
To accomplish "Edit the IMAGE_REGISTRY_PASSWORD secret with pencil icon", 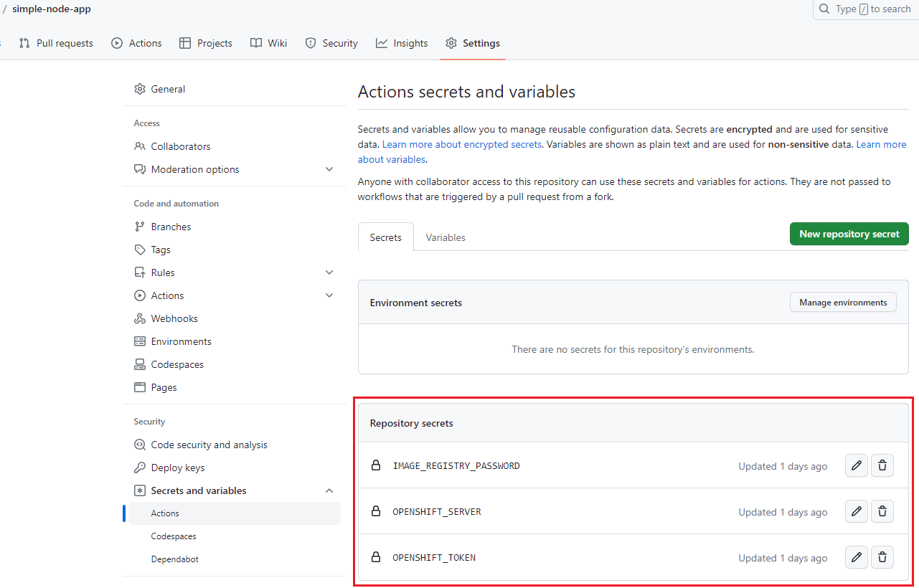I will tap(857, 465).
